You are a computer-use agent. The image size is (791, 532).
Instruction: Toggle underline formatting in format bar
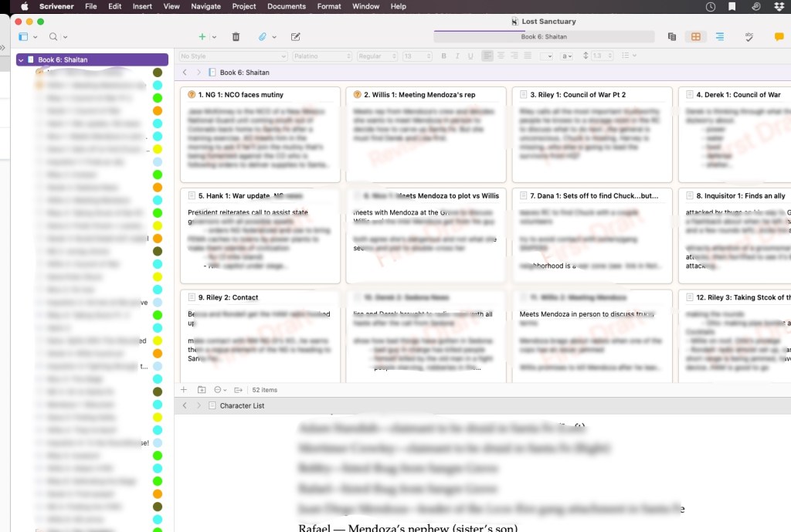[x=470, y=56]
